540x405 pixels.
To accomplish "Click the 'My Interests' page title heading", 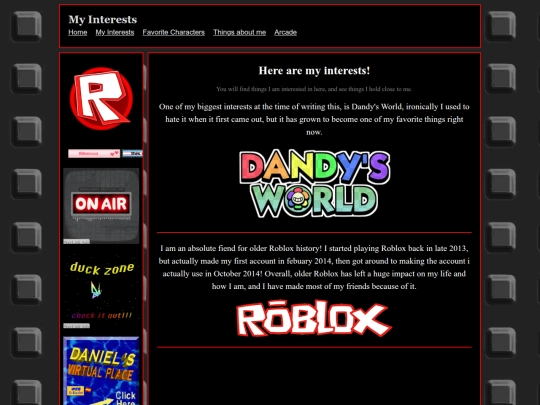I will point(103,20).
